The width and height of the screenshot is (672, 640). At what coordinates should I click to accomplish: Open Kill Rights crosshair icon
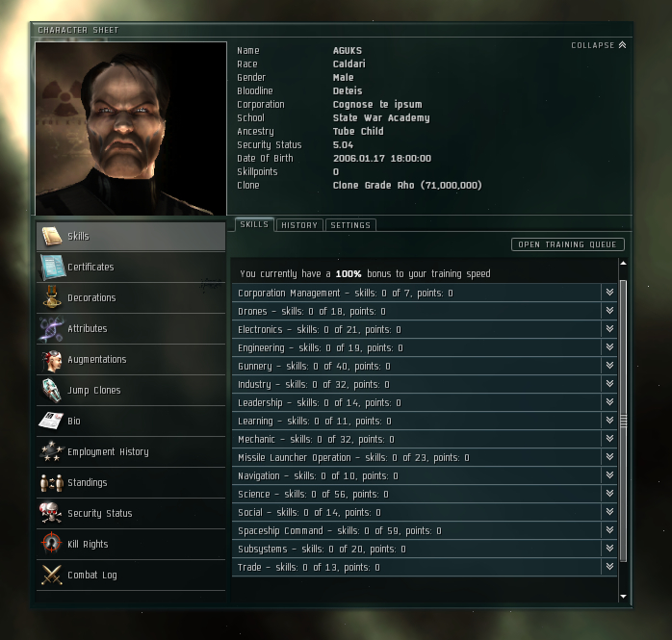coord(51,543)
